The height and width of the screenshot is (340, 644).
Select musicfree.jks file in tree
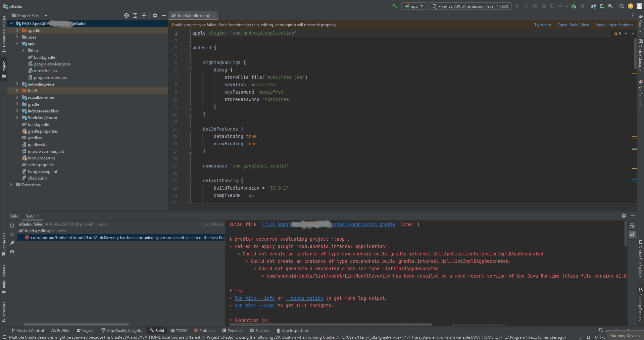pyautogui.click(x=45, y=71)
